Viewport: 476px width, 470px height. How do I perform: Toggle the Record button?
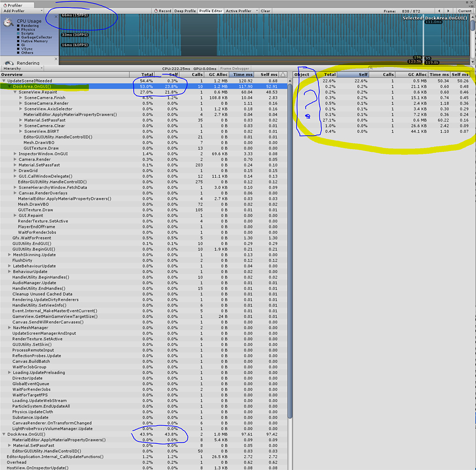point(163,11)
